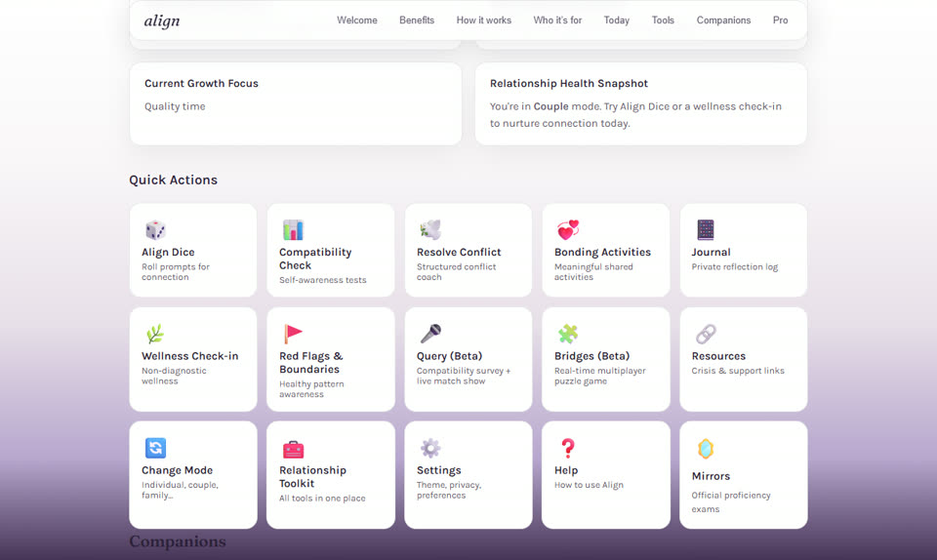Click the Compatibility Check bar chart icon
This screenshot has width=937, height=560.
coord(293,230)
